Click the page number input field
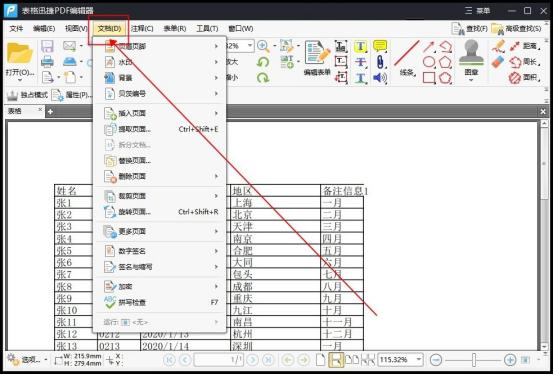This screenshot has width=554, height=375. pos(218,360)
